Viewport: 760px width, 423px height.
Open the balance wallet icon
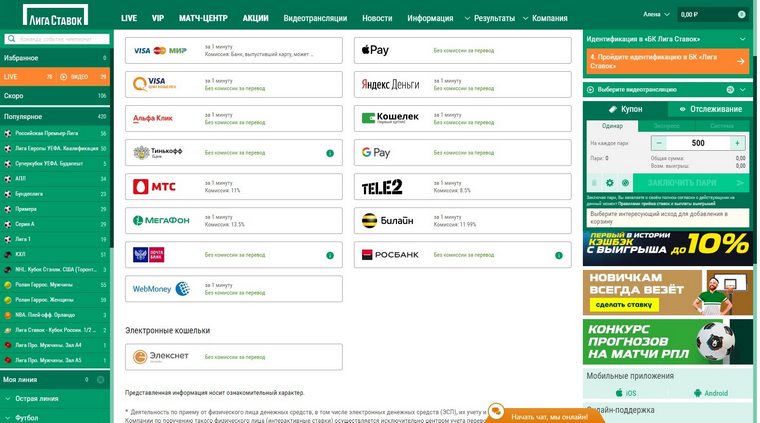741,15
